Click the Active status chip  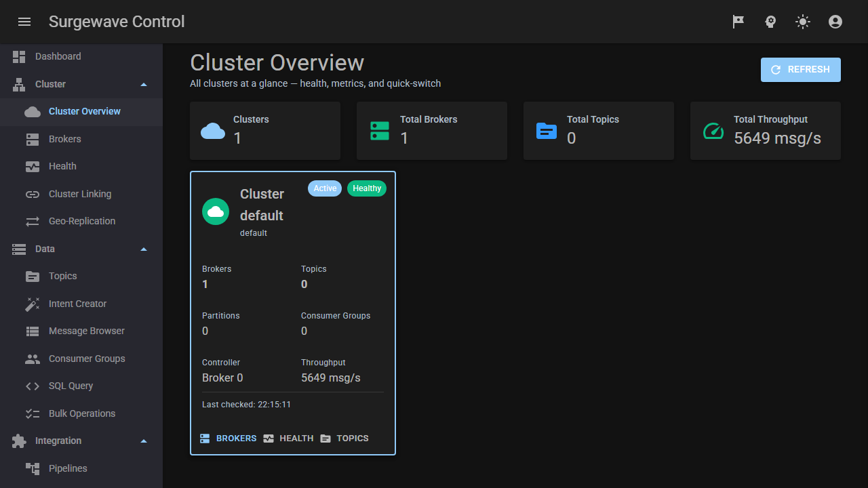point(325,188)
